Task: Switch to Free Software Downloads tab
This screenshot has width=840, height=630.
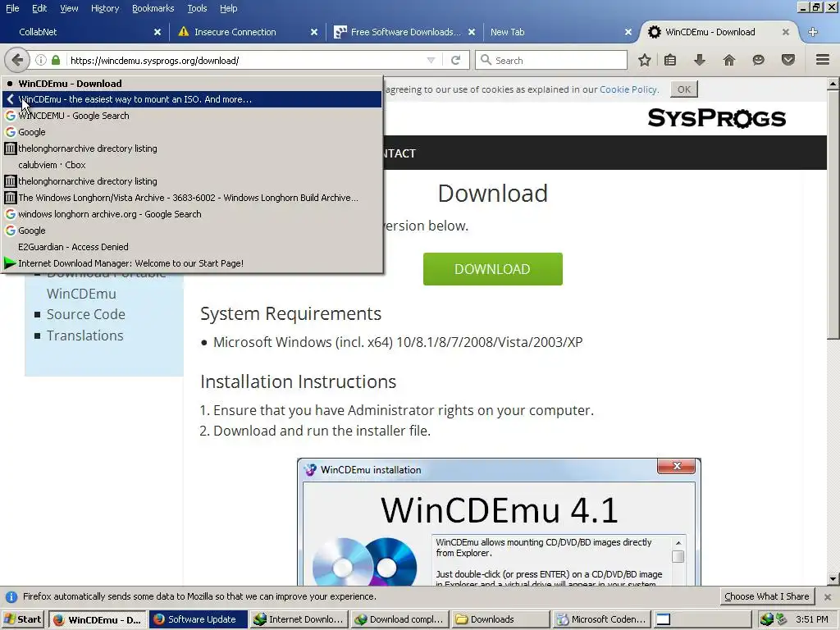Action: [x=404, y=32]
